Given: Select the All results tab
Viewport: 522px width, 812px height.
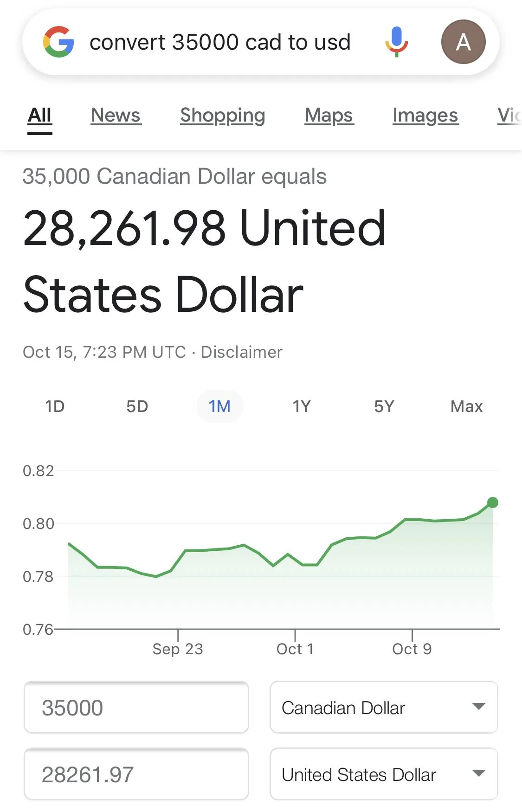Looking at the screenshot, I should tap(39, 115).
